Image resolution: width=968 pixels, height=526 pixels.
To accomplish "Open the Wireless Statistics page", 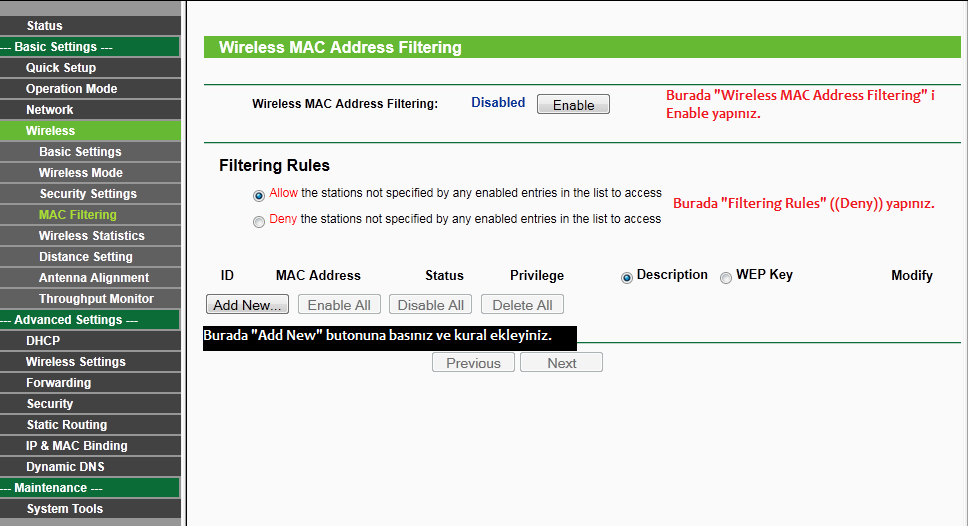I will pos(92,236).
